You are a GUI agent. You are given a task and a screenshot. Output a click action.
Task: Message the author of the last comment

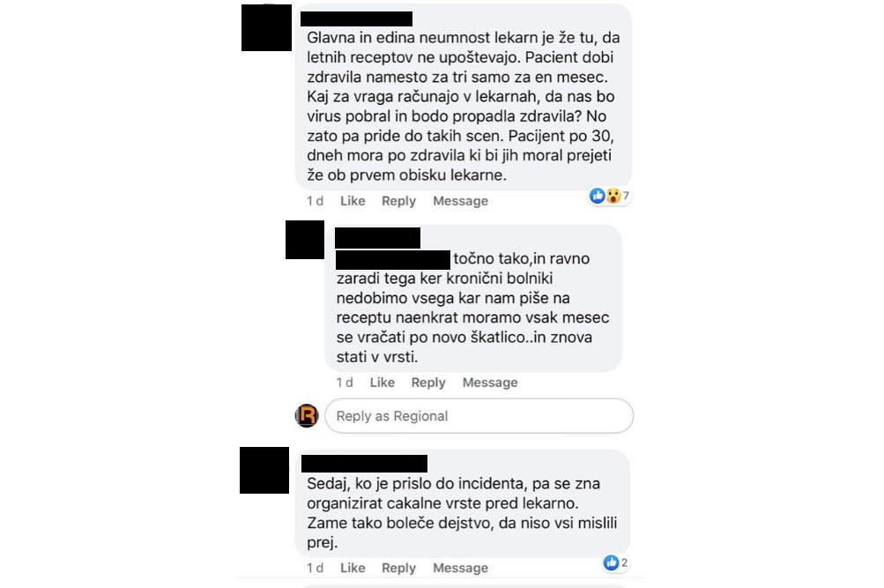[x=460, y=568]
